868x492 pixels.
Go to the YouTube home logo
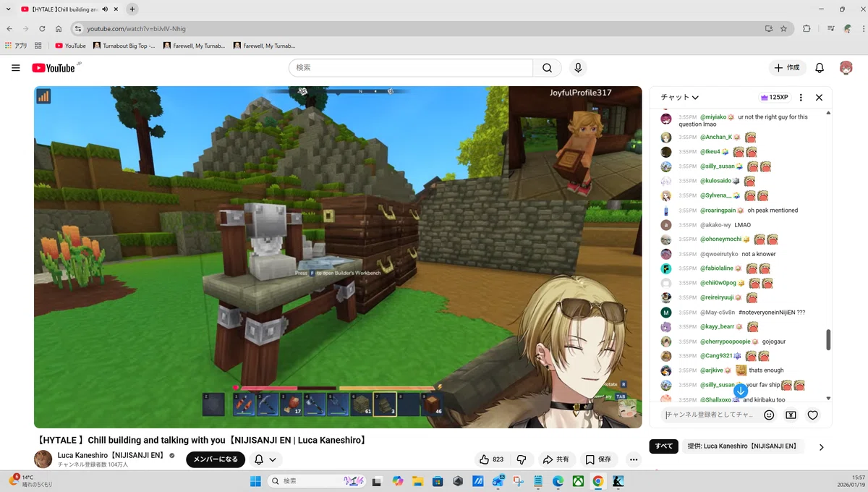[x=54, y=68]
